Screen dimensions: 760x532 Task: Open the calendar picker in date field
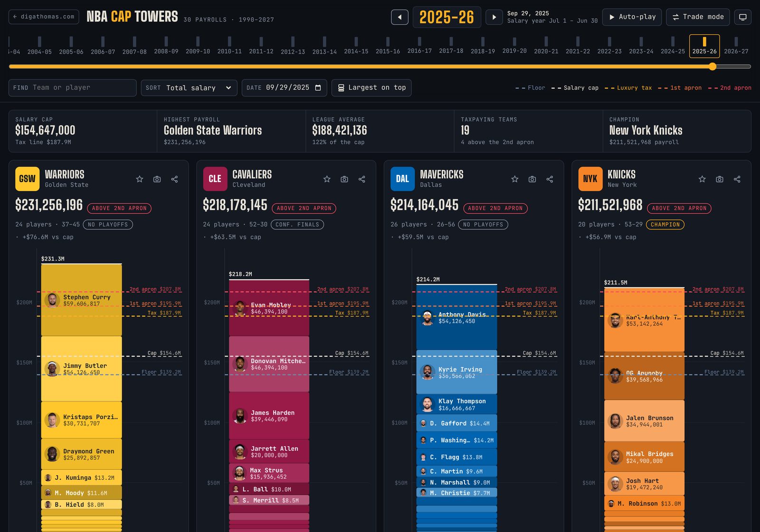point(318,88)
